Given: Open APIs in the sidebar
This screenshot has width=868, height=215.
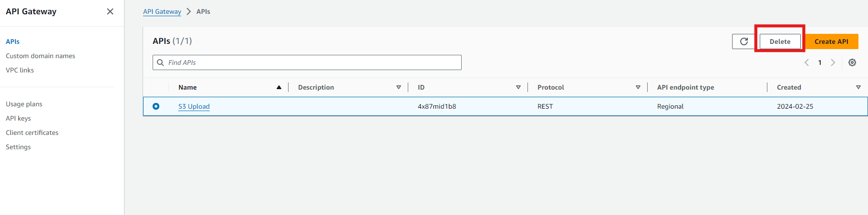Looking at the screenshot, I should (13, 41).
